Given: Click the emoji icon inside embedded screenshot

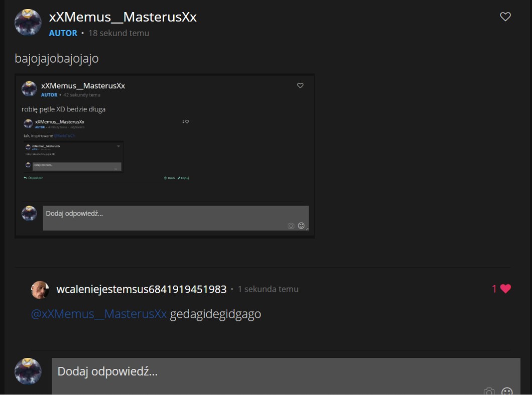Looking at the screenshot, I should point(301,226).
